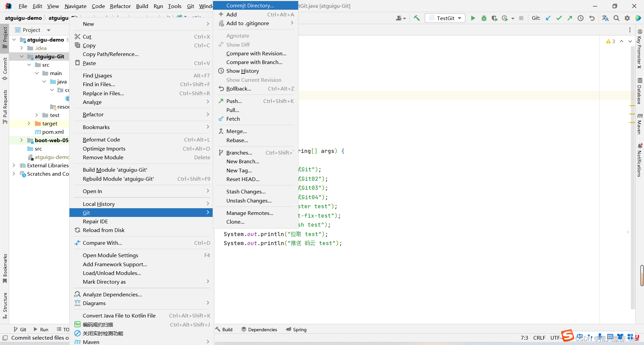Select Pull... from Git submenu
Viewport: 644px width, 345px height.
(256, 110)
